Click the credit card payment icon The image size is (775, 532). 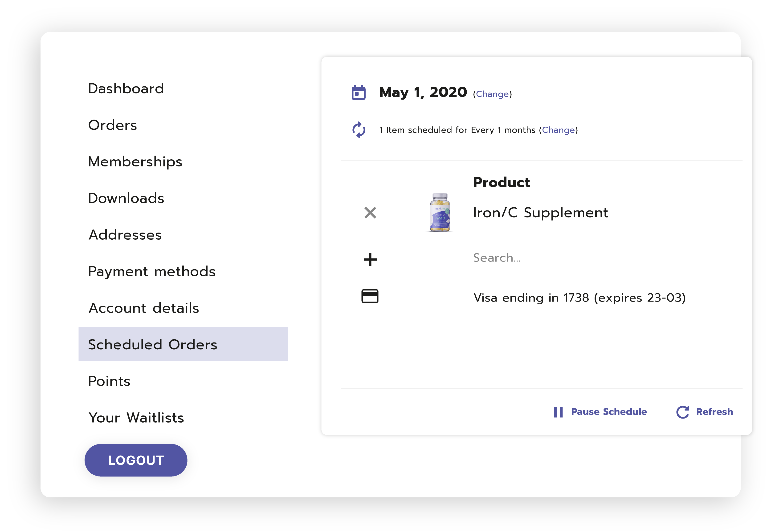coord(370,296)
